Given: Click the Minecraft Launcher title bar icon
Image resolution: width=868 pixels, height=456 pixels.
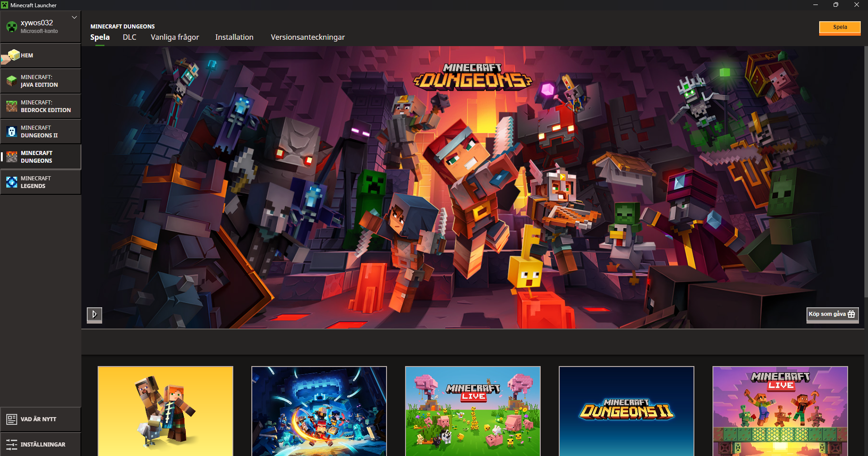Looking at the screenshot, I should tap(5, 5).
